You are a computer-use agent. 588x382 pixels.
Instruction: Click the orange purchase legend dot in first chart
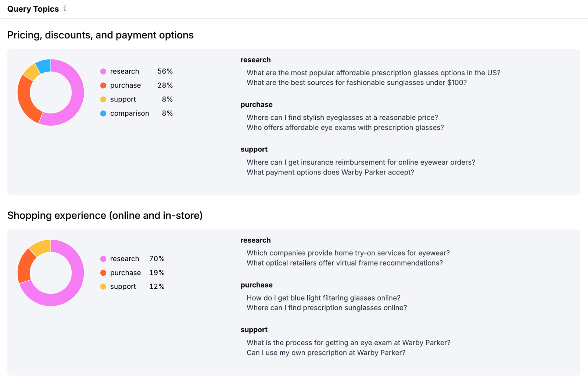(x=103, y=85)
